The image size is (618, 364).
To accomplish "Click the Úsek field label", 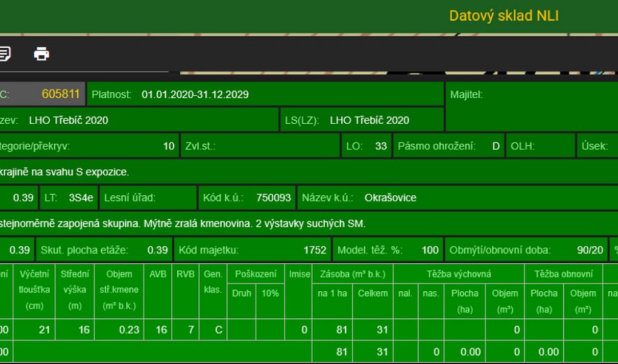I will tap(594, 146).
